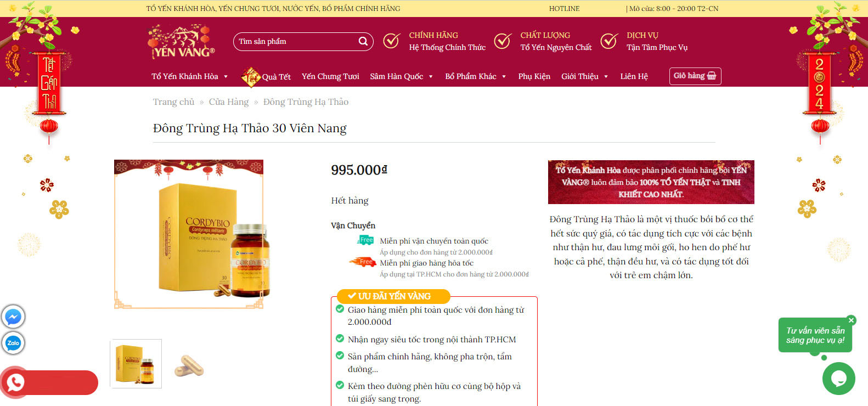Expand Giới Thiệu dropdown arrow
Image resolution: width=868 pixels, height=406 pixels.
[606, 77]
